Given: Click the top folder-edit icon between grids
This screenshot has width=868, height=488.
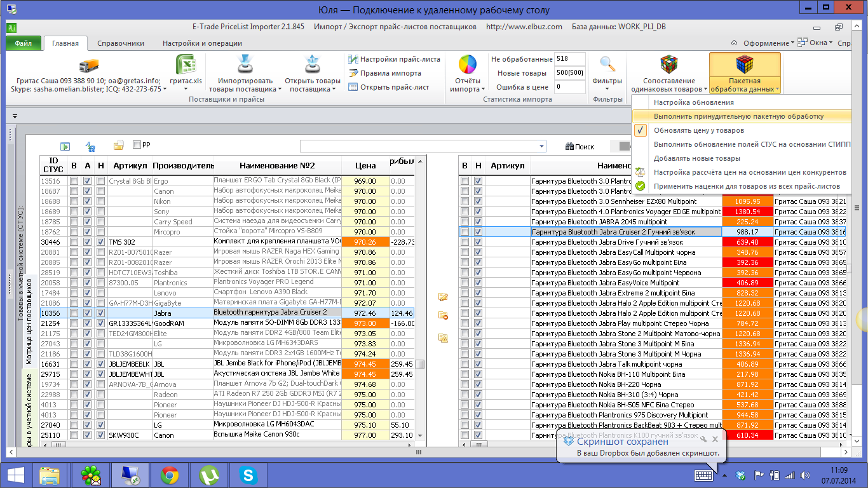Looking at the screenshot, I should pyautogui.click(x=443, y=297).
